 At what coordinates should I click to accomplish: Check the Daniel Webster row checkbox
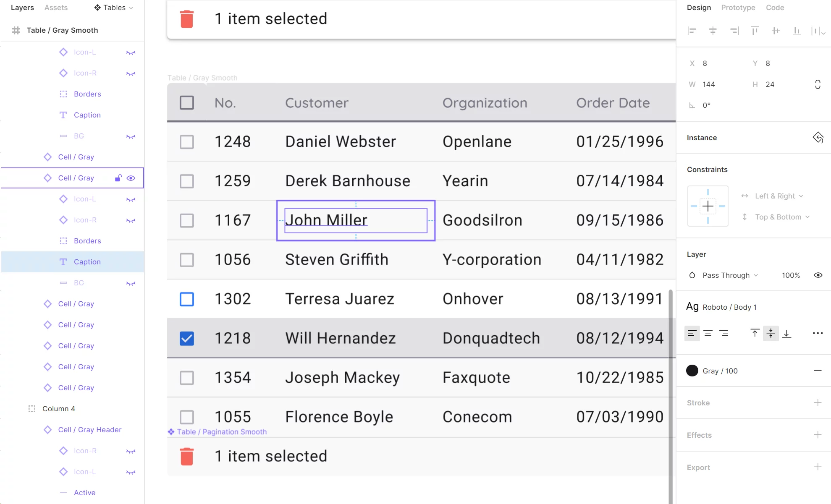186,141
